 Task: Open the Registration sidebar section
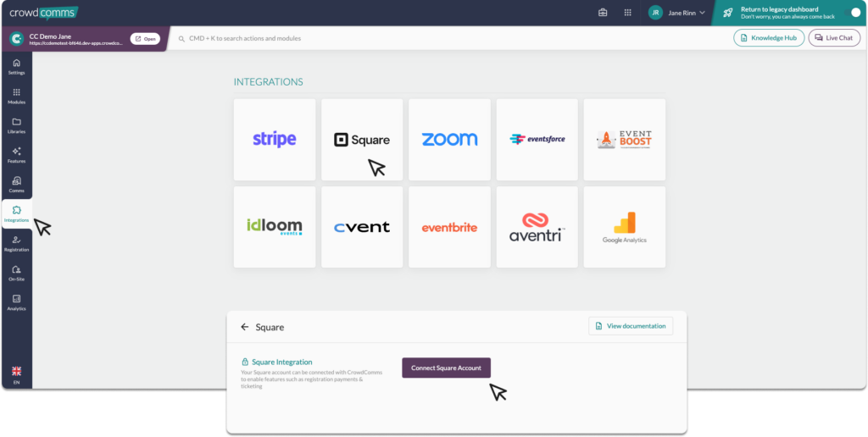[17, 243]
